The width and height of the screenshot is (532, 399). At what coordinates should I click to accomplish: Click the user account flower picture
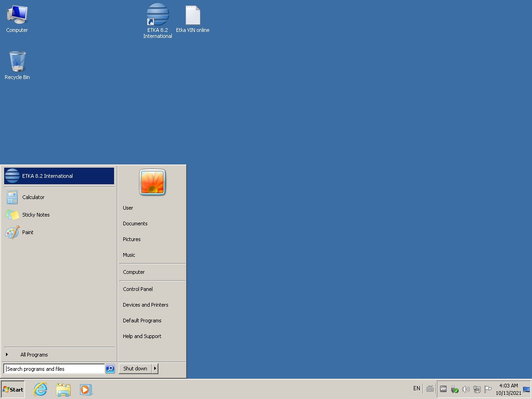tap(152, 182)
